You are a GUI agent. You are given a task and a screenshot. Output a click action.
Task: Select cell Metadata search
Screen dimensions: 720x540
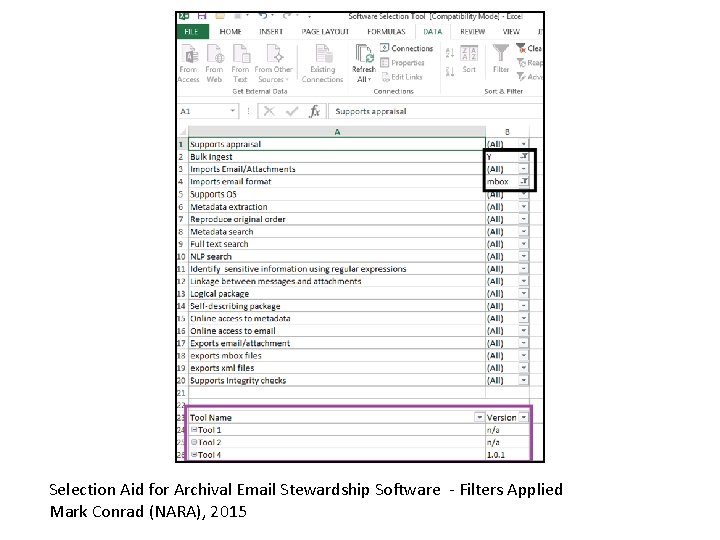(x=337, y=231)
